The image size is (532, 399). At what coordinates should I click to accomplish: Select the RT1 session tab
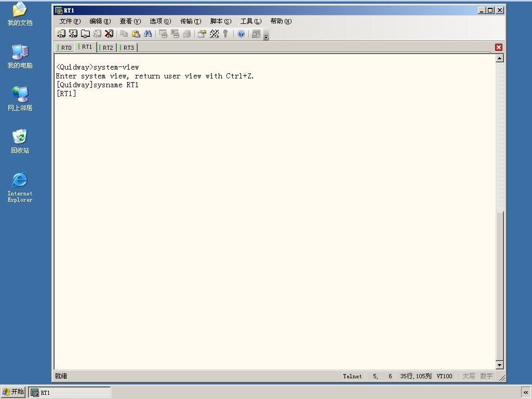[86, 47]
